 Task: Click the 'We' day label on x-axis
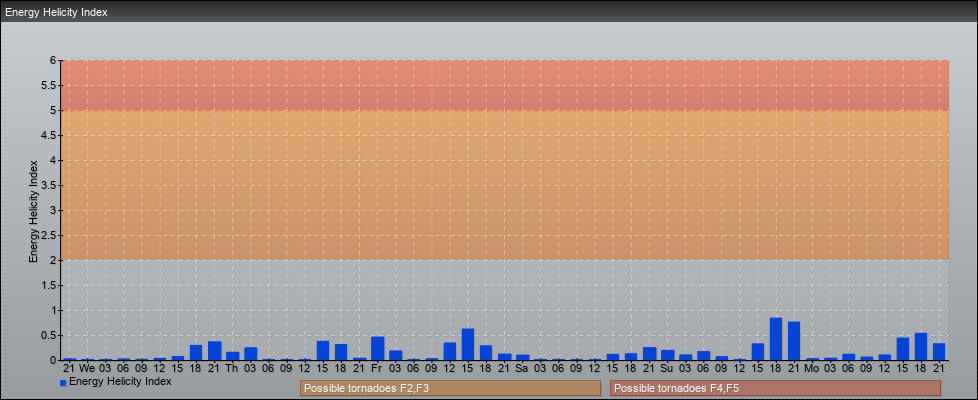point(87,369)
